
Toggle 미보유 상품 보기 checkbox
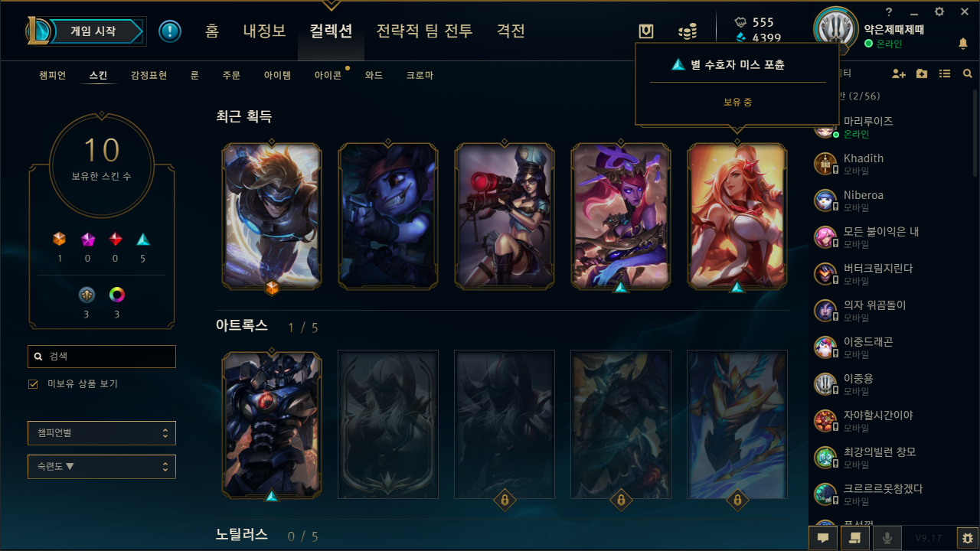tap(33, 384)
